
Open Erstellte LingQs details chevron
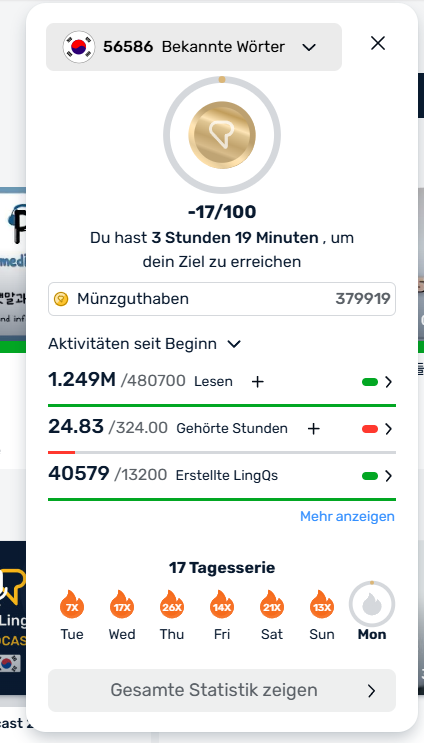click(x=388, y=476)
